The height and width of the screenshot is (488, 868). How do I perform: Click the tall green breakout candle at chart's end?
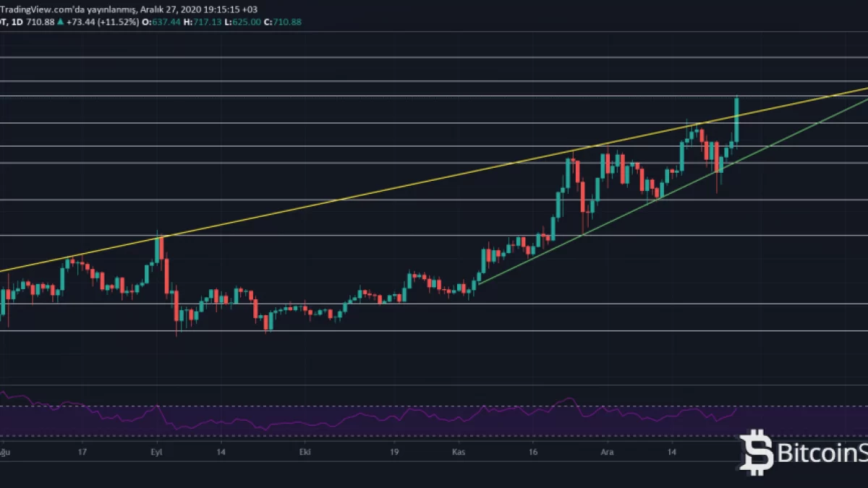[x=736, y=119]
